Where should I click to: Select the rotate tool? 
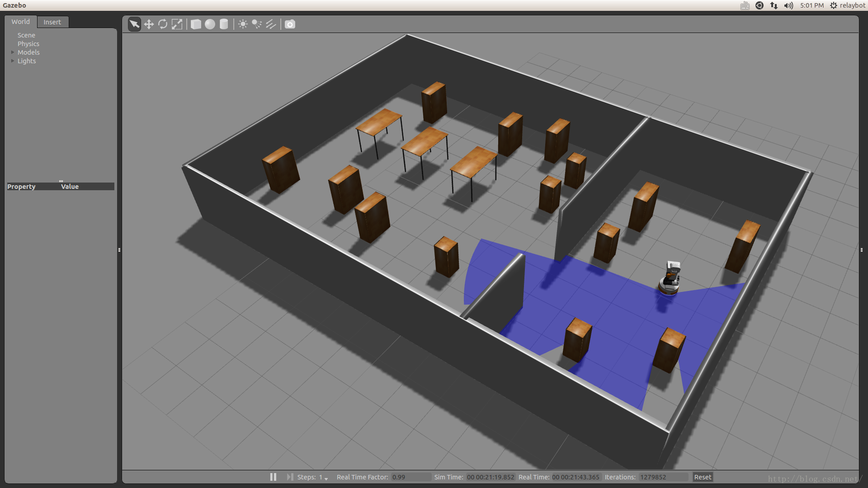(163, 24)
